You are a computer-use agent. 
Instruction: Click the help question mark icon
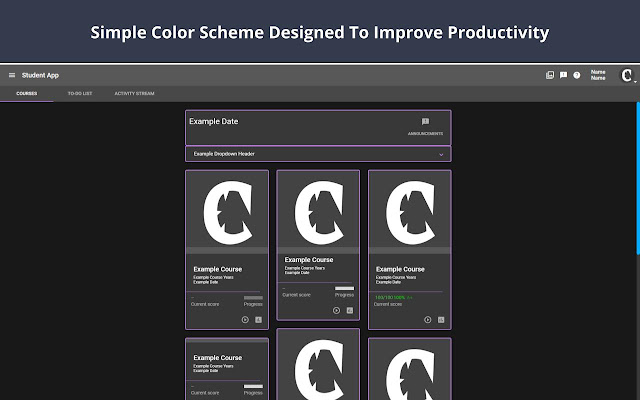coord(577,75)
